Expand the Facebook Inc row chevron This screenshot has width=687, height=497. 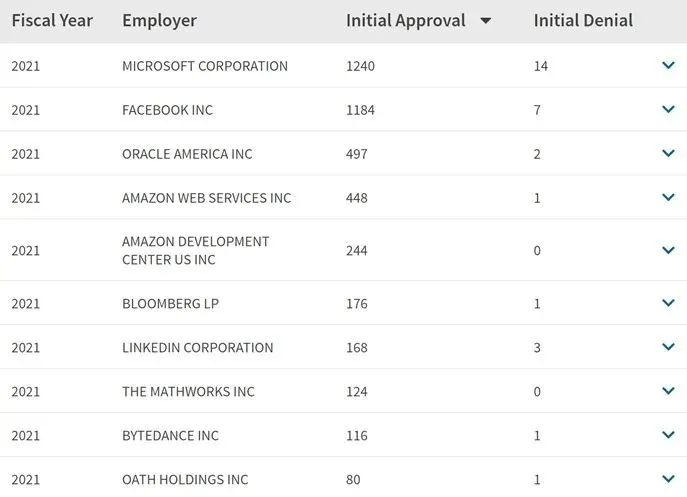click(669, 110)
